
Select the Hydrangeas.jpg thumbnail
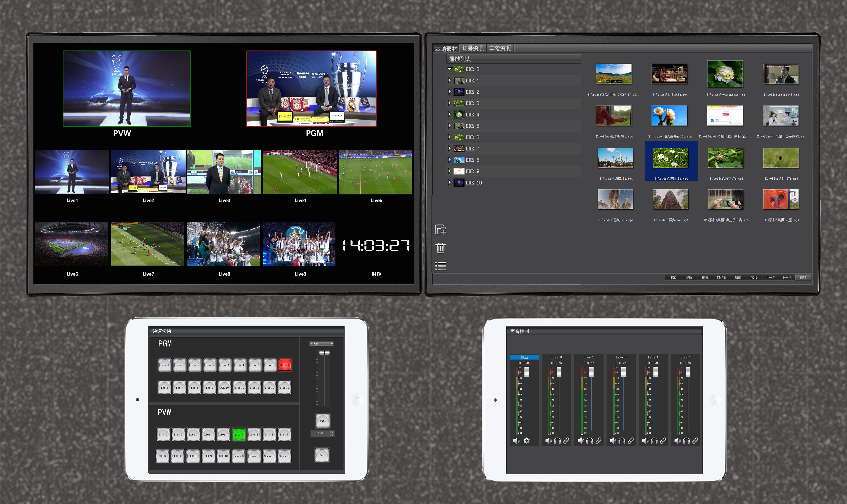point(725,74)
